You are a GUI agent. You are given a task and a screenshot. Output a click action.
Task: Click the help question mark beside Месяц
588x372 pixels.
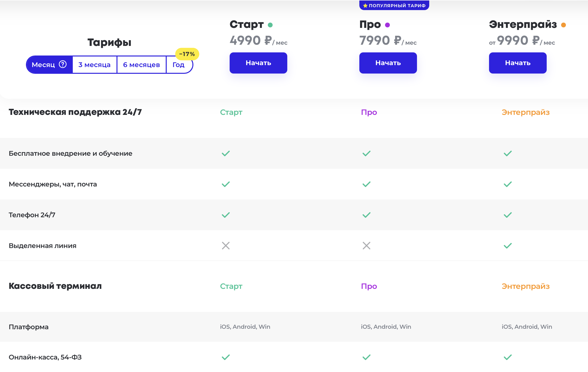click(x=63, y=64)
